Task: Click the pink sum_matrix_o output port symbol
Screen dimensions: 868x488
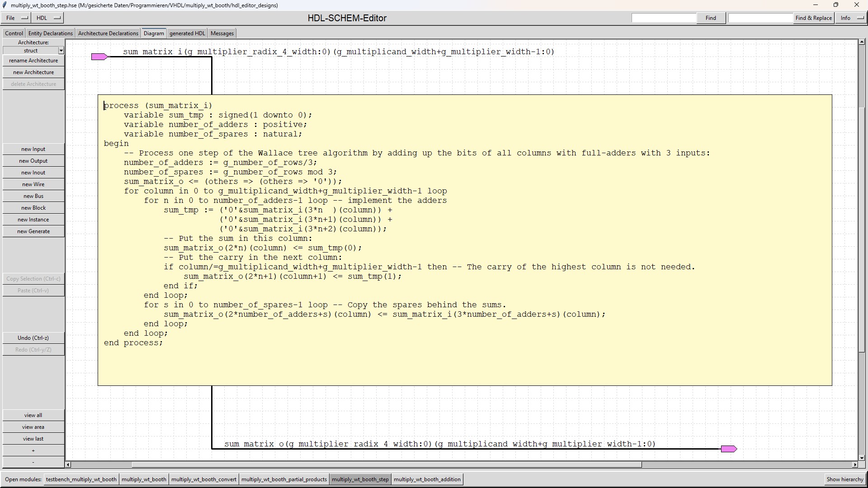Action: pyautogui.click(x=728, y=449)
